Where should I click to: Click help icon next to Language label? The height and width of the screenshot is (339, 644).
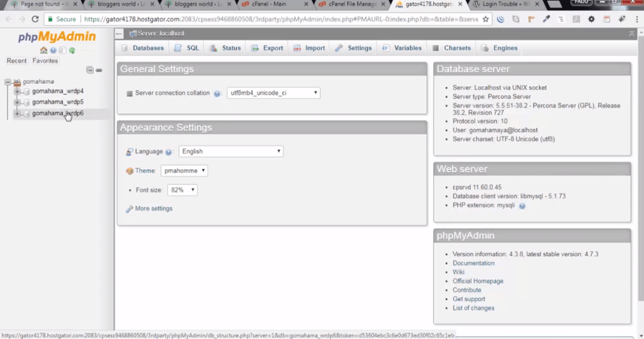tap(168, 152)
